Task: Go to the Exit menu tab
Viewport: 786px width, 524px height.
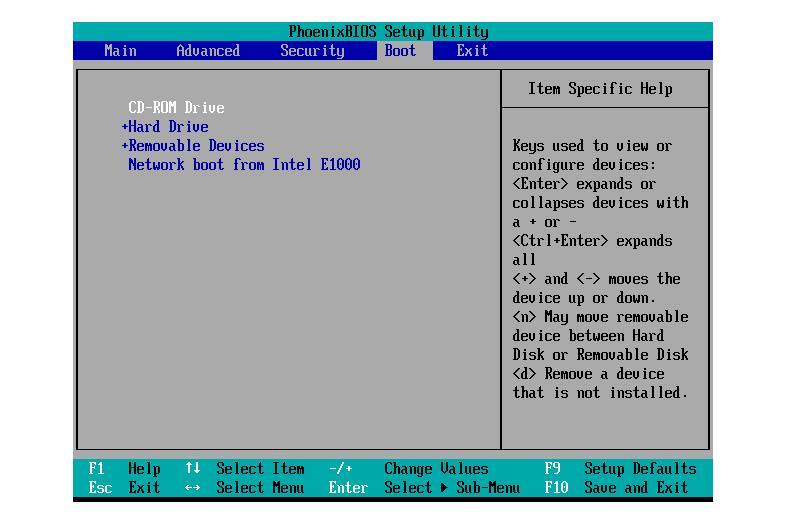Action: (472, 51)
